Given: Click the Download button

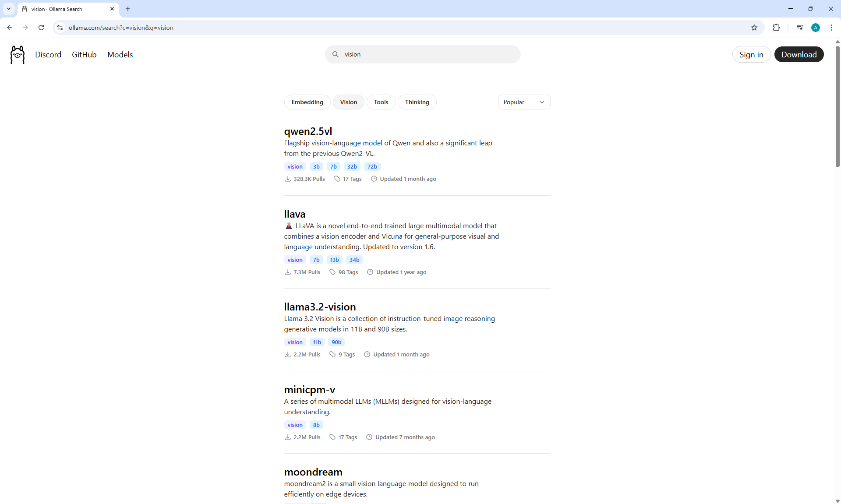Looking at the screenshot, I should click(x=799, y=55).
